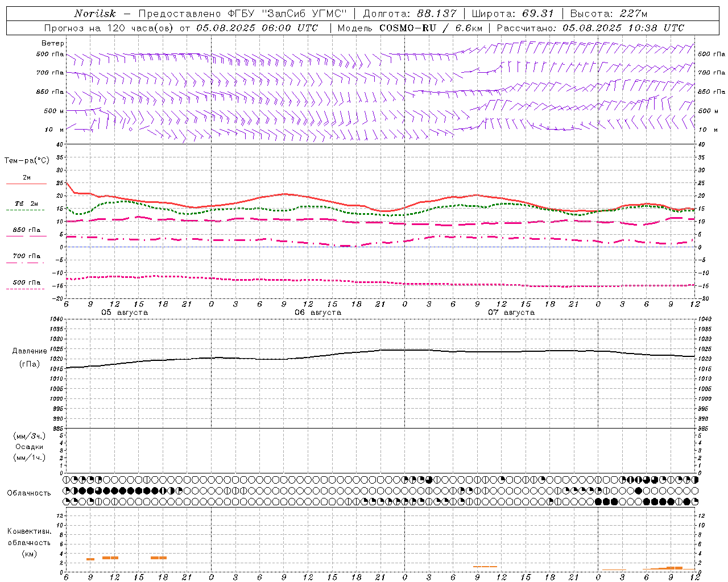This screenshot has width=728, height=582.
Task: Click the Давление pressure panel label
Action: [30, 351]
